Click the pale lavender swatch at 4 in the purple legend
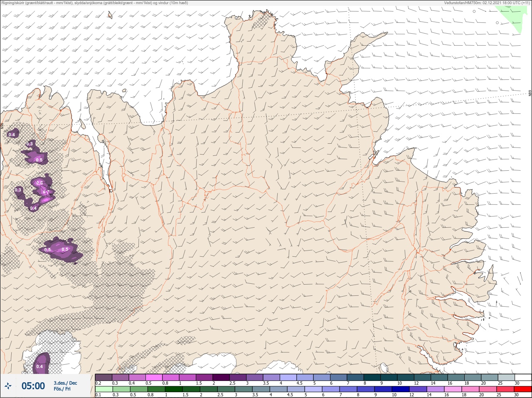This screenshot has height=398, width=532. point(288,377)
